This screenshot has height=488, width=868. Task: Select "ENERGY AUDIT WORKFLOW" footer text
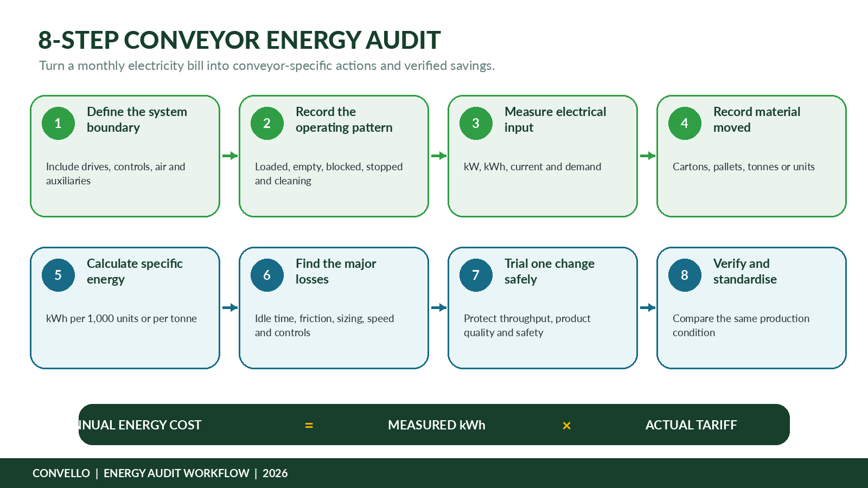(x=176, y=473)
